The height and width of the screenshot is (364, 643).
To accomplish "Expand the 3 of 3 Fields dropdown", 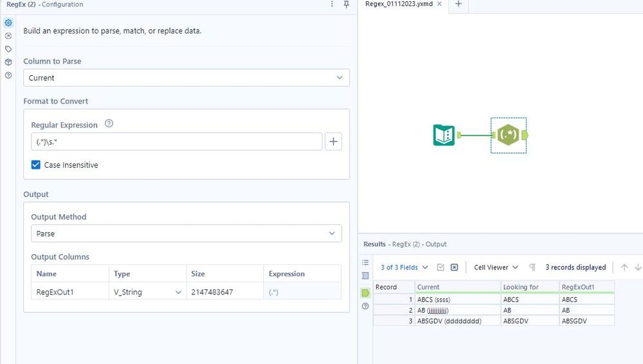I will click(x=404, y=268).
